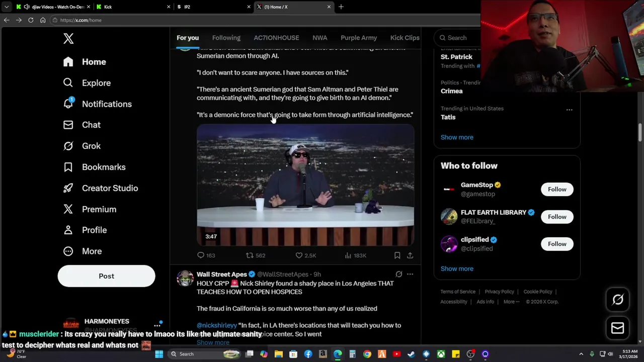Follow the FLAT EARTH LIBRARY account

(557, 217)
